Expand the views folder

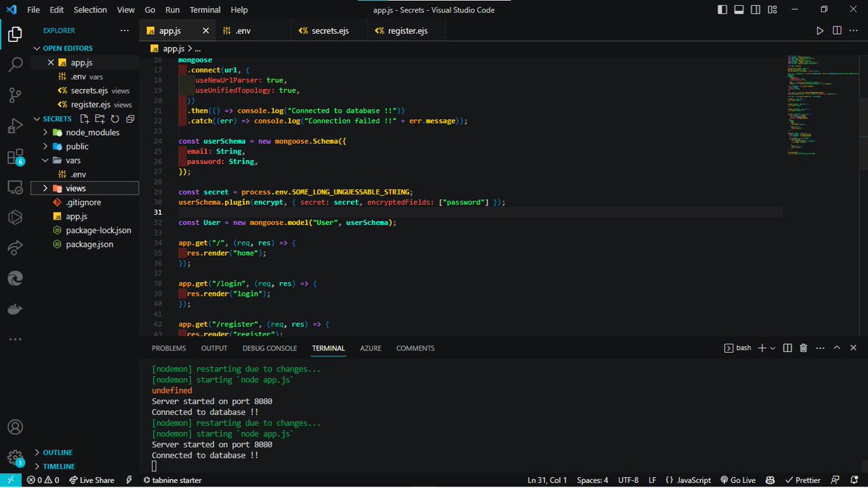click(85, 188)
